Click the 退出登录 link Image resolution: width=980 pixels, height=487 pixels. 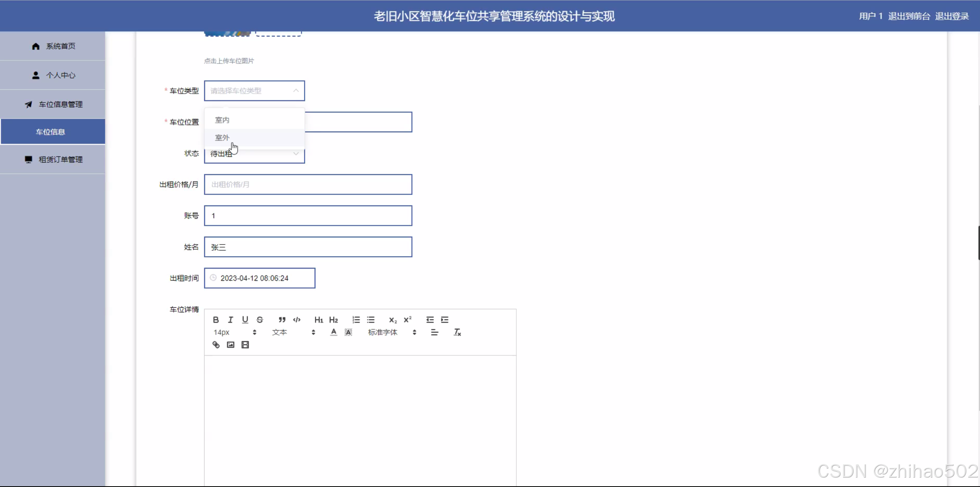[x=952, y=16]
